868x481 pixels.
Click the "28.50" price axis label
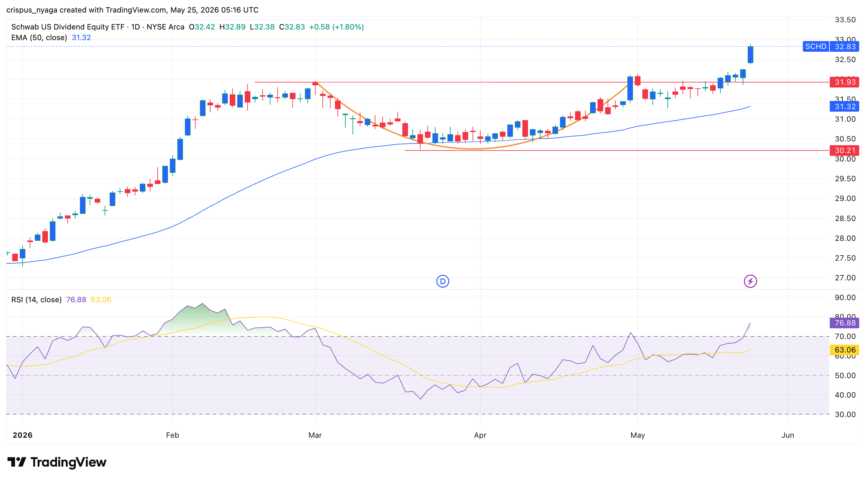click(x=845, y=219)
